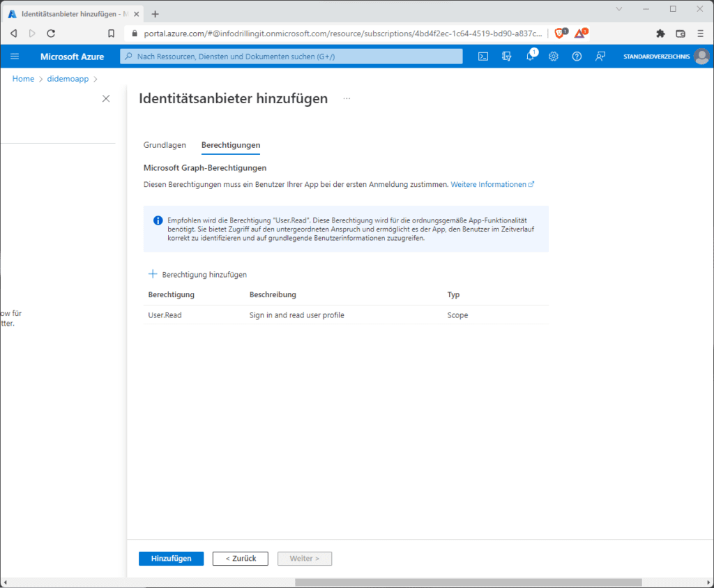Viewport: 714px width, 588px height.
Task: Open the user account avatar
Action: tap(701, 56)
